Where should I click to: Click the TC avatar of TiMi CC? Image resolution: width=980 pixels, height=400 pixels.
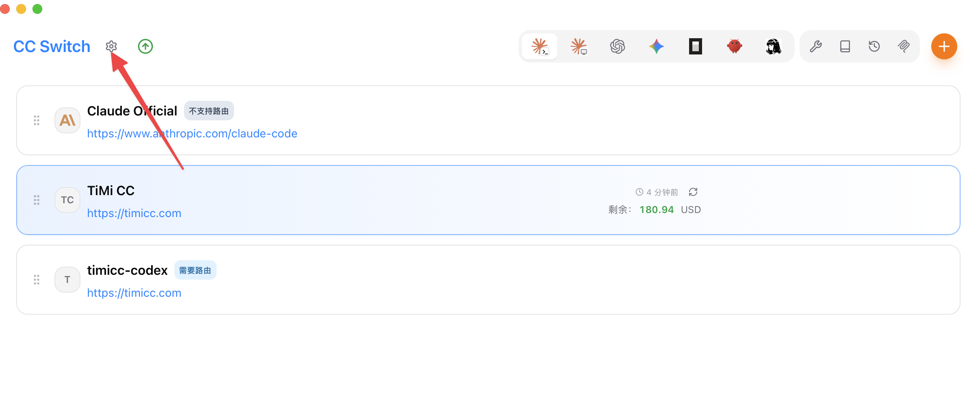point(67,200)
